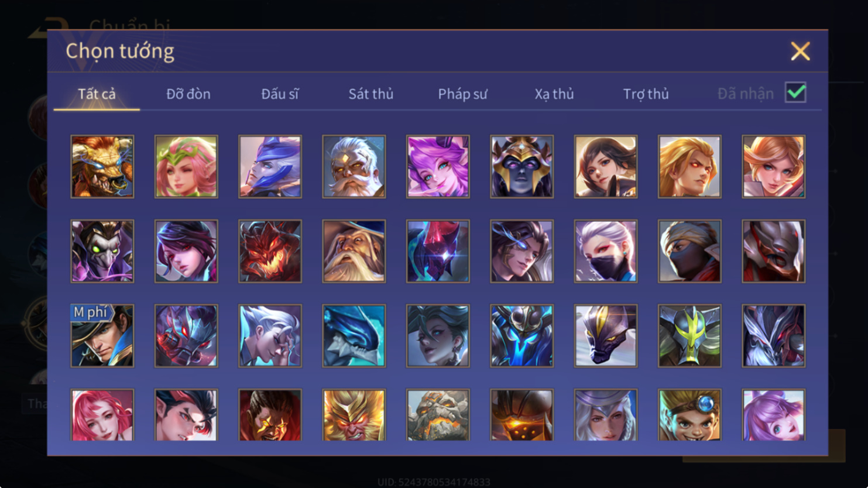868x488 pixels.
Task: Choose the white-bearded old man hero
Action: pos(354,167)
